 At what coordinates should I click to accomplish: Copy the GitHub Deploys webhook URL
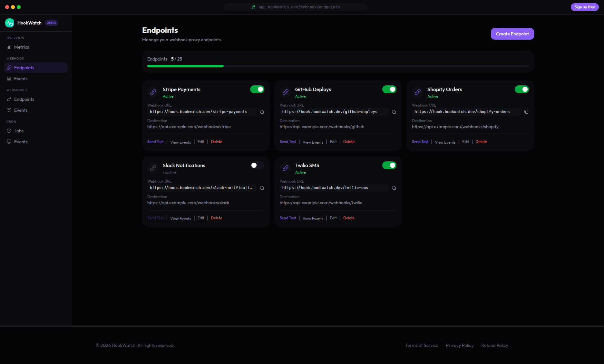[x=394, y=112]
